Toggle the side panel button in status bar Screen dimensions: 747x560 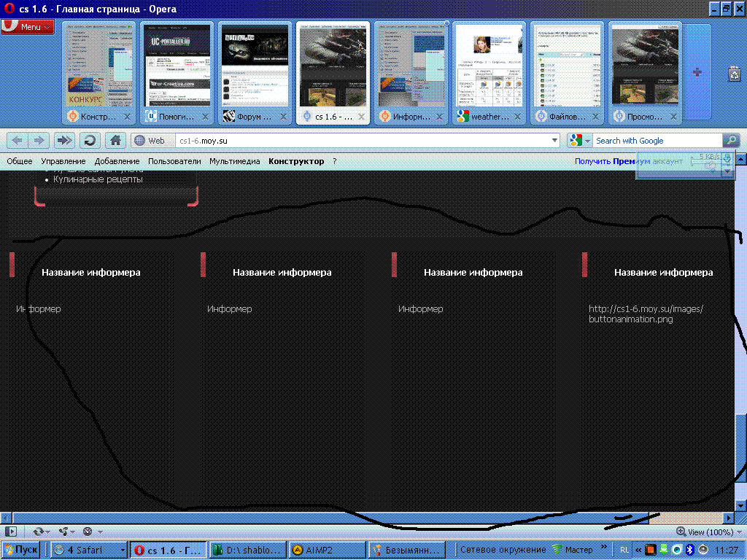coord(11,532)
